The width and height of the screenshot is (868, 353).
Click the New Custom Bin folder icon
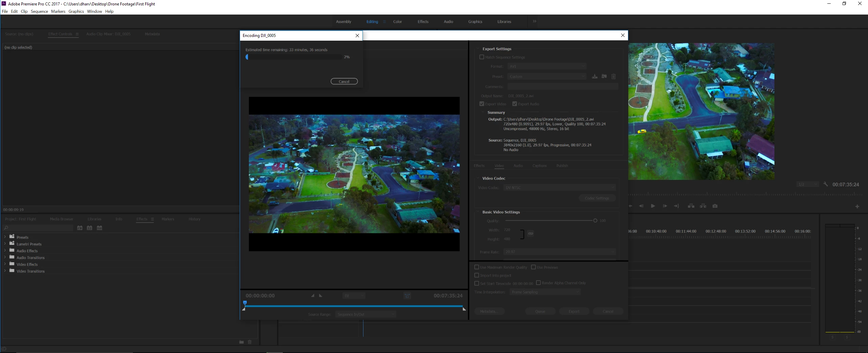tap(241, 342)
